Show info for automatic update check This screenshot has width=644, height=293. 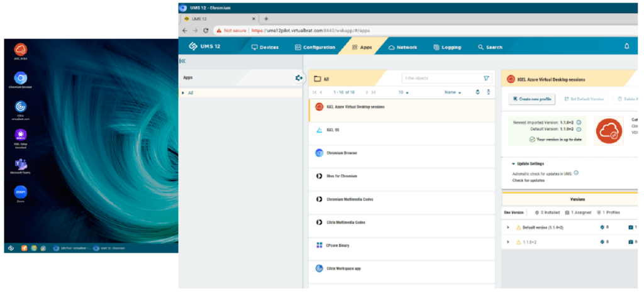coord(576,173)
